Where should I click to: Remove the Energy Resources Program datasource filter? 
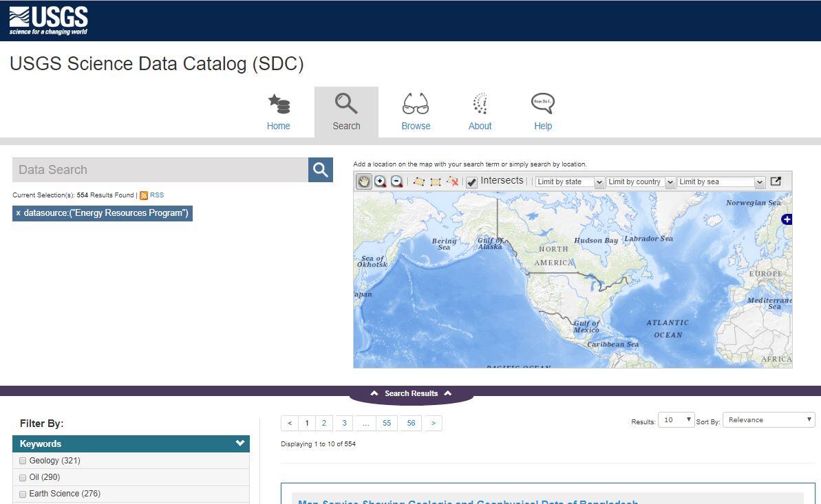[19, 213]
